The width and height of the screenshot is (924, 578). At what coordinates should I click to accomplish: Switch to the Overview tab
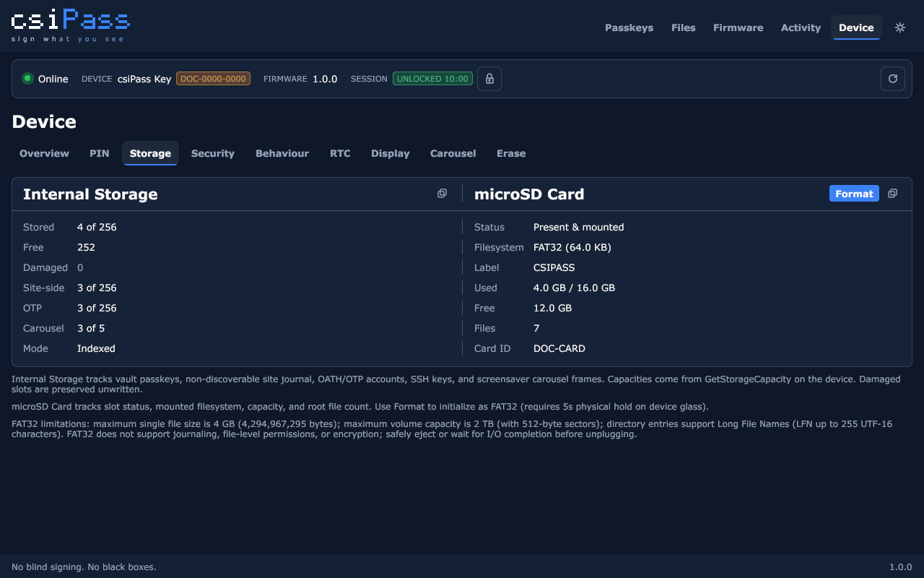coord(44,153)
